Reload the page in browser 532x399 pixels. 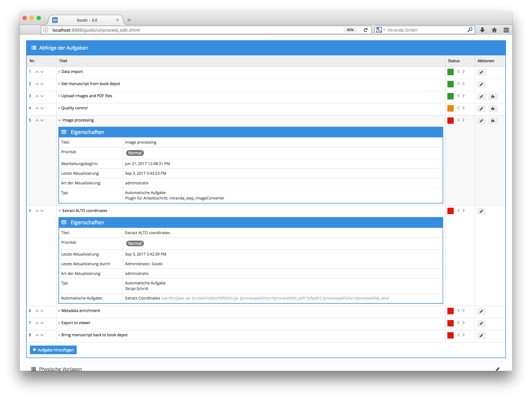[x=365, y=30]
